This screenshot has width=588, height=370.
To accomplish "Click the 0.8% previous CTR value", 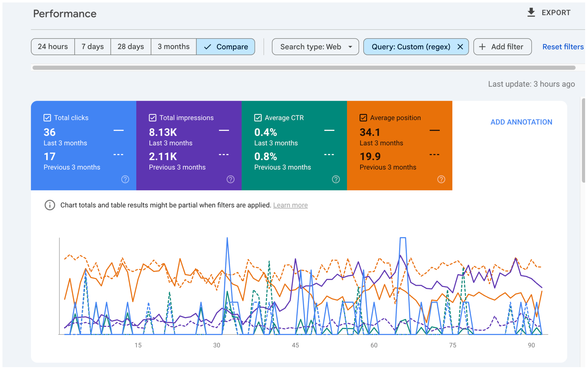I will [266, 156].
